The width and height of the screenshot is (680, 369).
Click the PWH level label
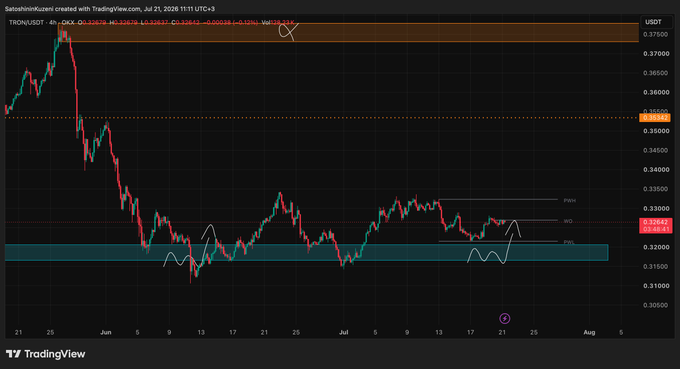[569, 200]
